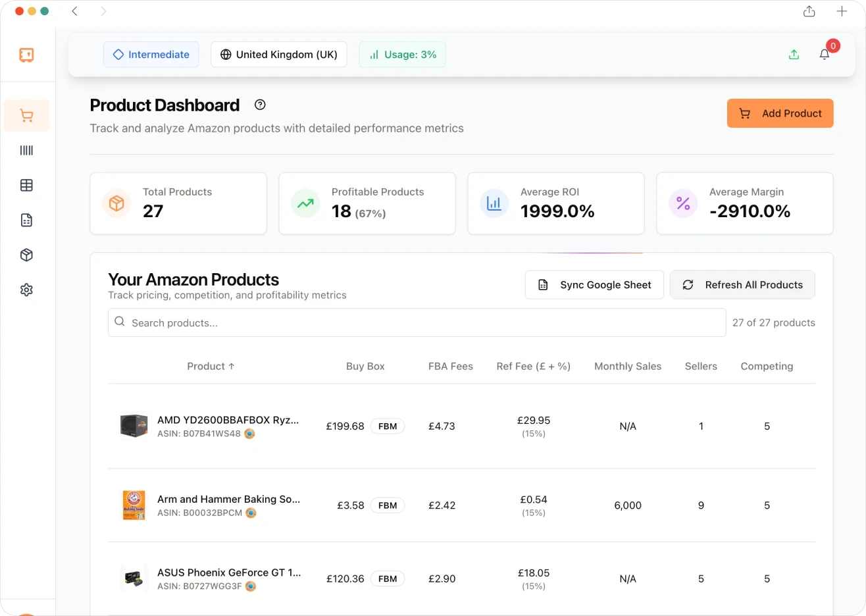The image size is (866, 616).
Task: Click the £3.58 Buy Box price
Action: [351, 505]
